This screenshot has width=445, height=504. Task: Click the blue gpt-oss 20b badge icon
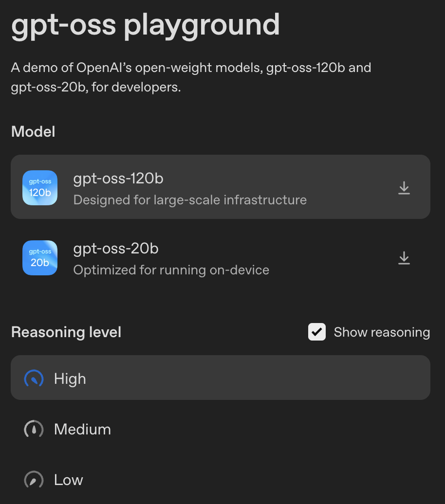pos(40,258)
